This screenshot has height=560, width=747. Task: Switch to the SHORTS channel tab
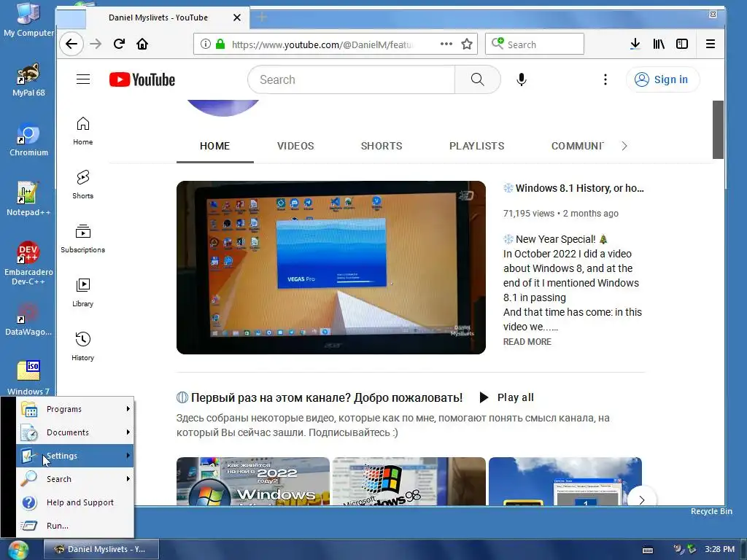click(382, 146)
